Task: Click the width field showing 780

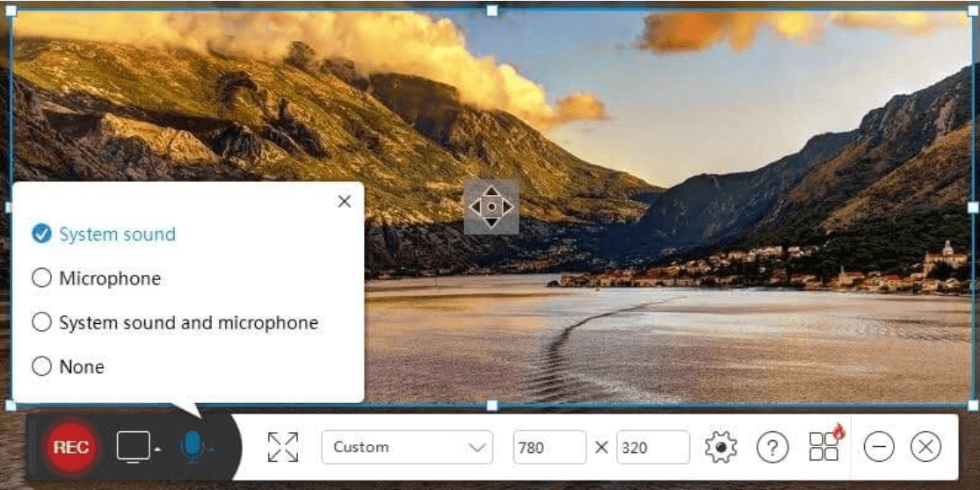Action: coord(549,447)
